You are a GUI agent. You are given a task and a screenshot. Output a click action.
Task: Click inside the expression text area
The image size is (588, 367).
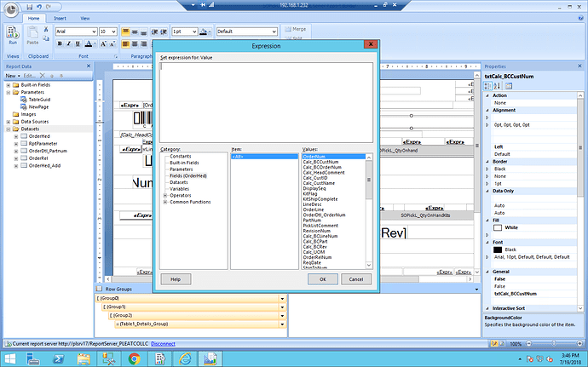266,102
